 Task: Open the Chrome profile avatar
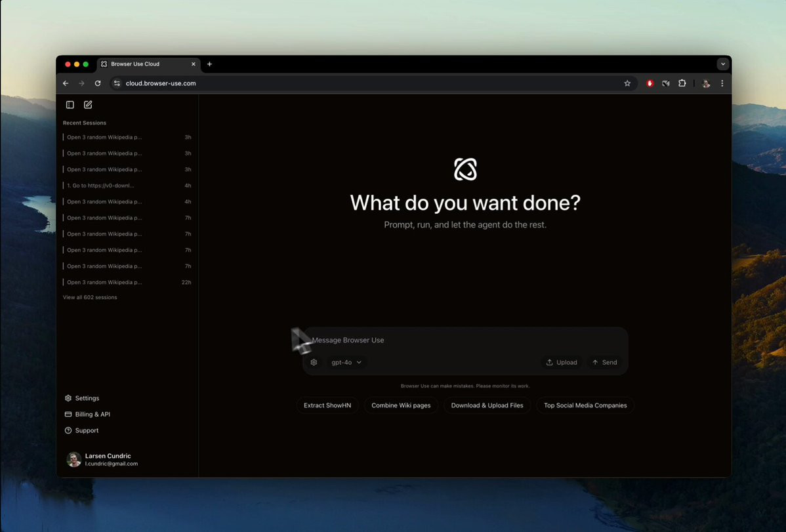pos(707,84)
